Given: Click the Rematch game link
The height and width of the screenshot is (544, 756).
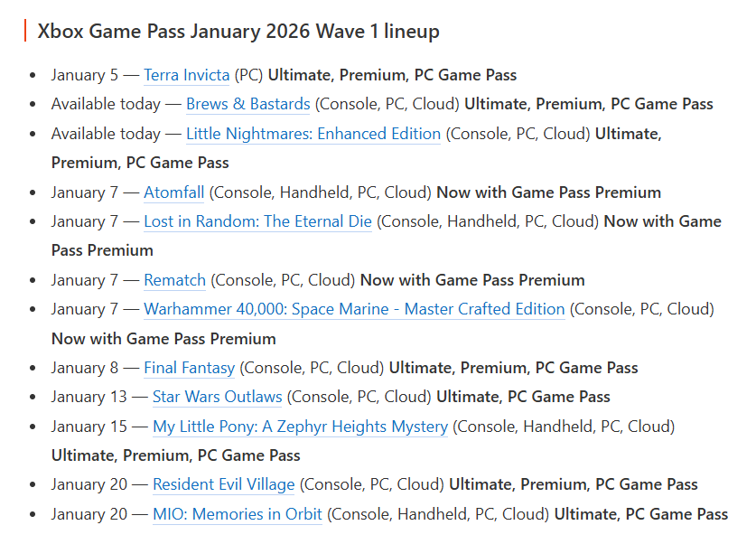Looking at the screenshot, I should point(174,280).
